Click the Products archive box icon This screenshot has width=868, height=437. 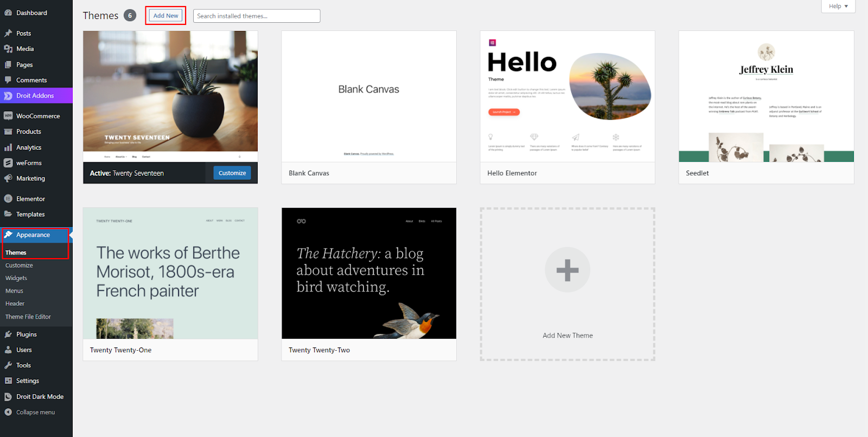pos(8,131)
